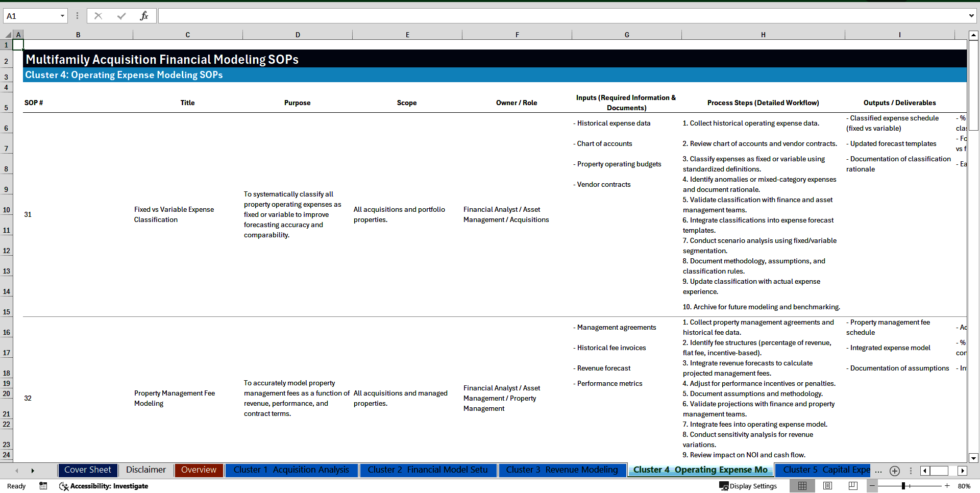Click the Insert Function (fx) icon

[x=144, y=15]
